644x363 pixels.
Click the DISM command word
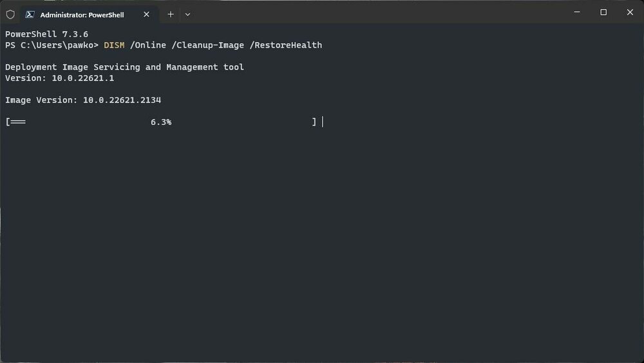click(114, 45)
